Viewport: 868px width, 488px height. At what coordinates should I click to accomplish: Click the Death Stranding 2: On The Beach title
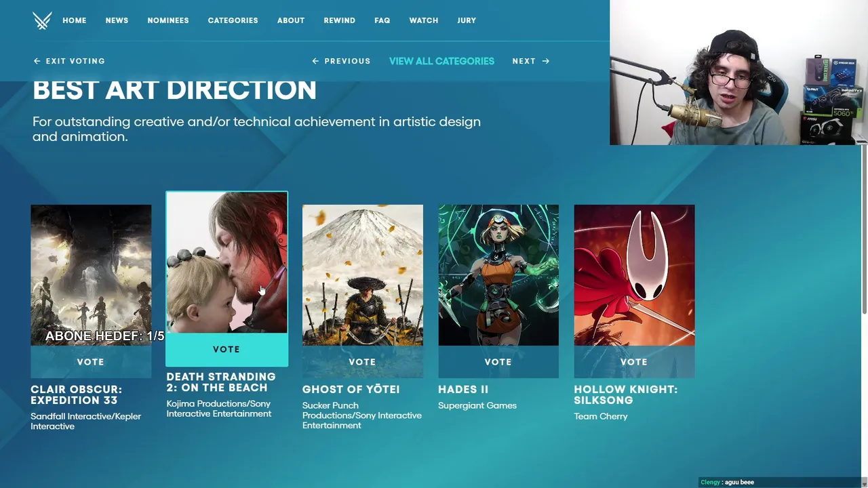[x=221, y=382]
